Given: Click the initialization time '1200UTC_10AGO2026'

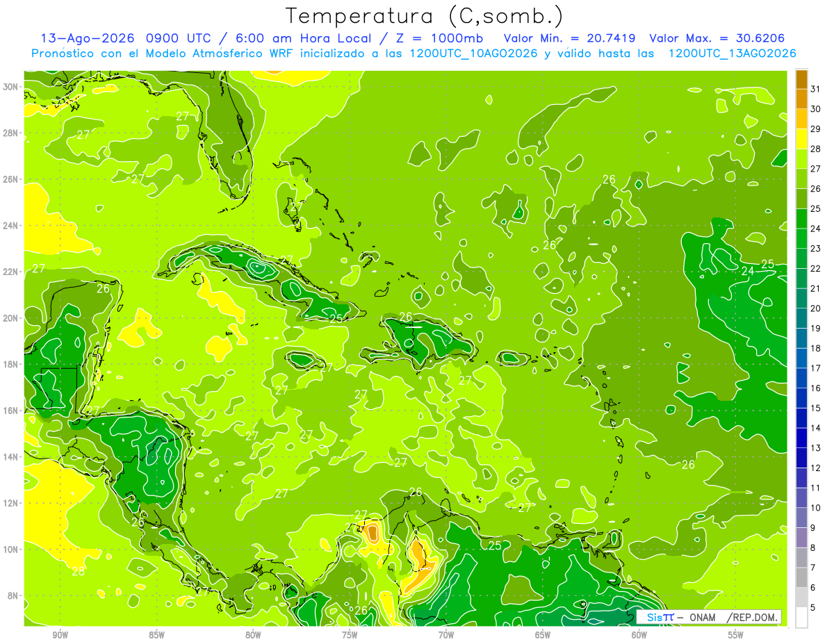Looking at the screenshot, I should tap(474, 53).
